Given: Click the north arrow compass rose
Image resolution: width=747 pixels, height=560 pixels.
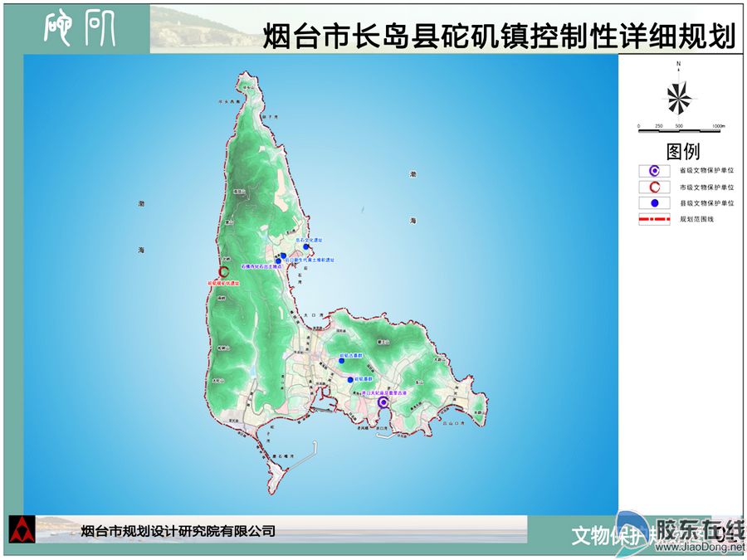Looking at the screenshot, I should pos(678,98).
